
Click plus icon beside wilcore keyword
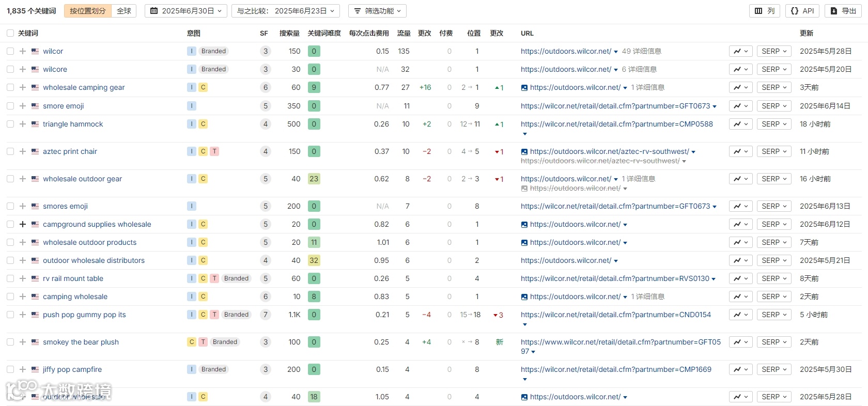23,69
